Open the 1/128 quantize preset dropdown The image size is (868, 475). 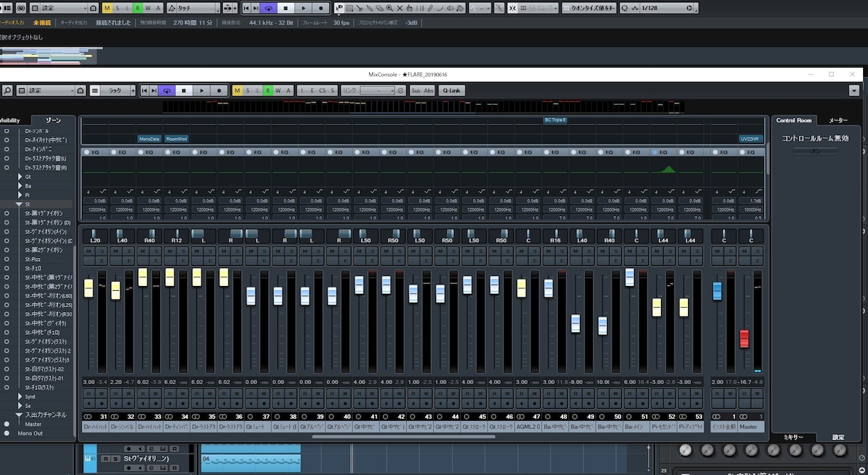pos(666,8)
